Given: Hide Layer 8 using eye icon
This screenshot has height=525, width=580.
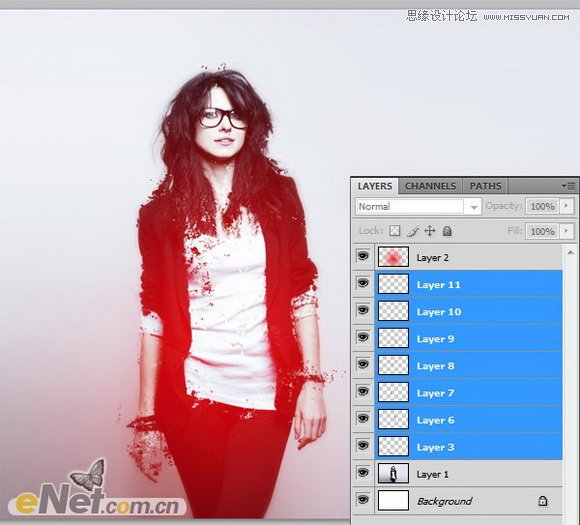Looking at the screenshot, I should point(363,364).
